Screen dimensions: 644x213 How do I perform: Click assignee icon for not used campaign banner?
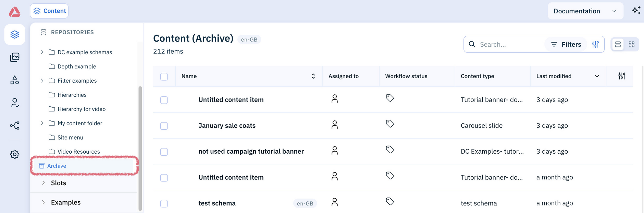(335, 150)
